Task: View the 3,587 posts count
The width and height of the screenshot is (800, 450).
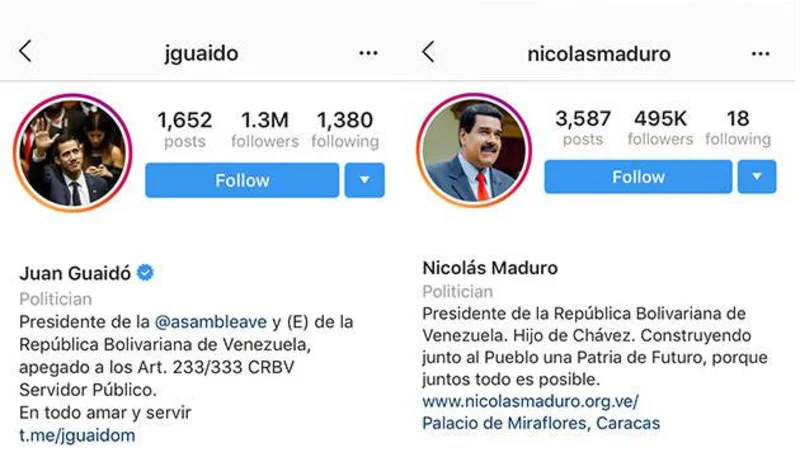Action: pos(583,128)
